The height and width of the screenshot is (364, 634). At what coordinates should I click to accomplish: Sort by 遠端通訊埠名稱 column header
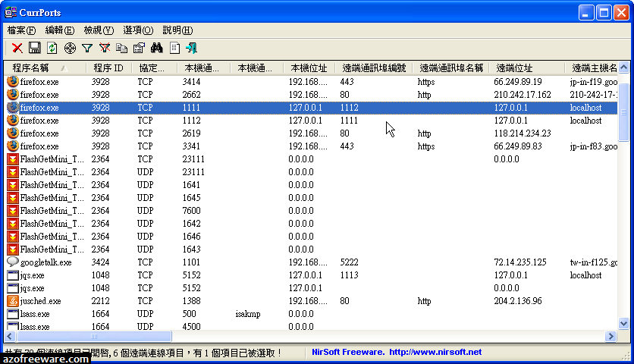click(450, 68)
